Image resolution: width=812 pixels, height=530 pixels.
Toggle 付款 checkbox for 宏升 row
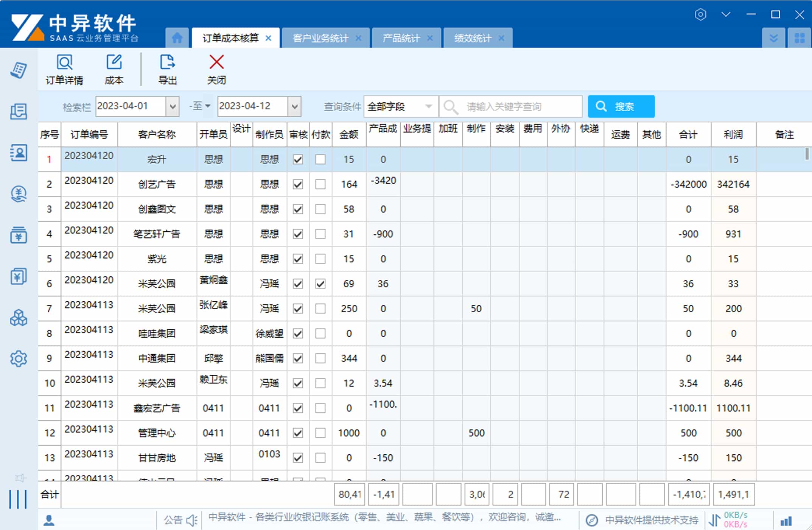(320, 159)
